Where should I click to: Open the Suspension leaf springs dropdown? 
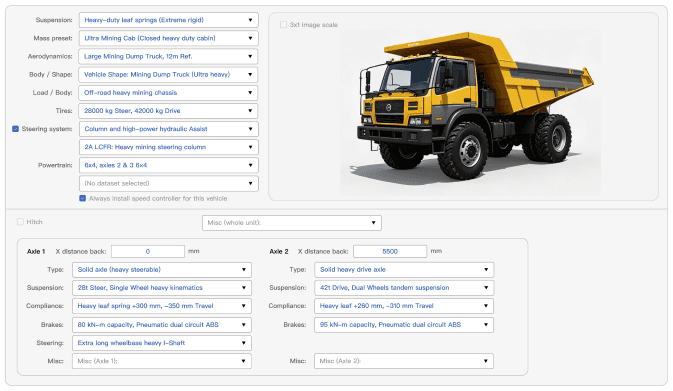(x=168, y=20)
